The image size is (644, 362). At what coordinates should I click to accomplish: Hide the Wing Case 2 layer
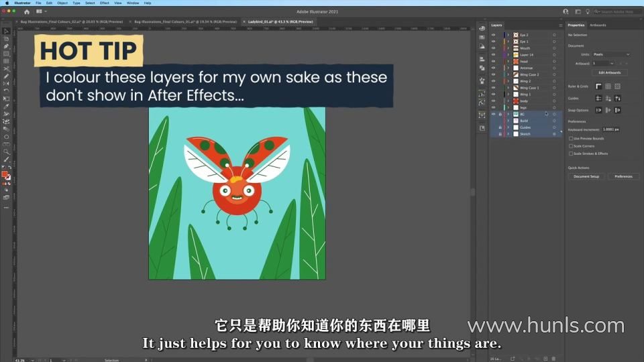493,74
